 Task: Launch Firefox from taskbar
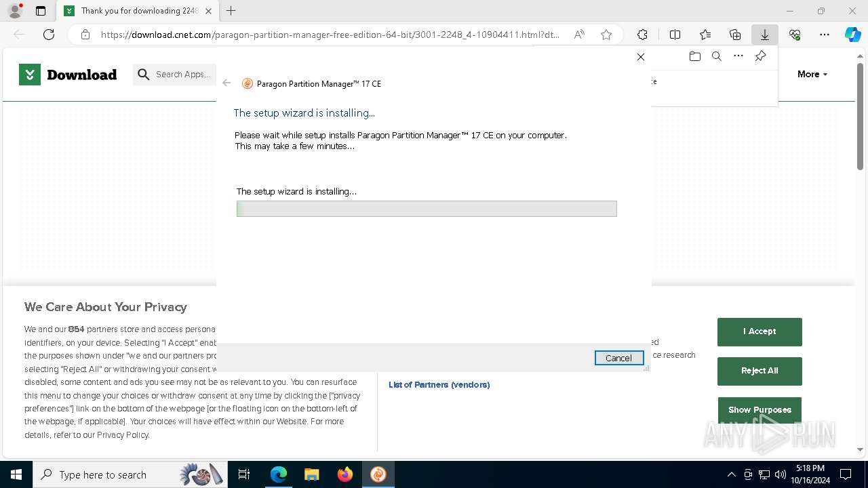[x=344, y=474]
